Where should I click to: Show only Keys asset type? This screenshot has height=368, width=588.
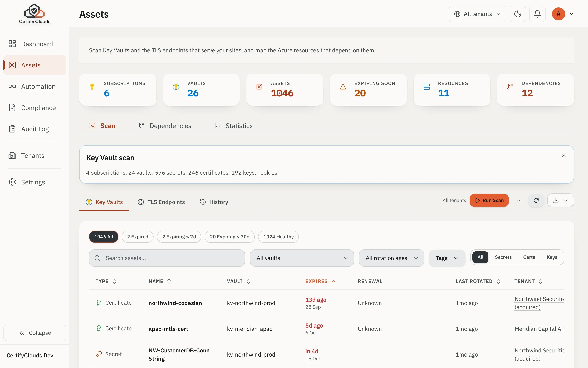coord(552,257)
